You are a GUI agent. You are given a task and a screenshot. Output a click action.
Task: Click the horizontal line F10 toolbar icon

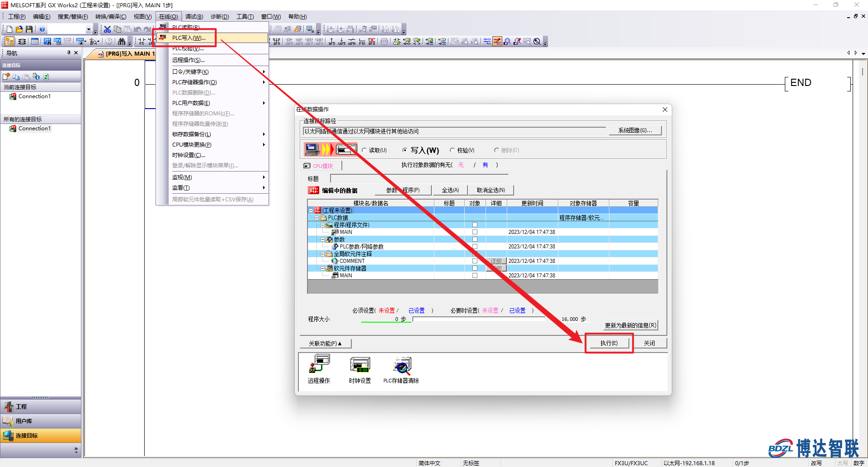(x=362, y=42)
